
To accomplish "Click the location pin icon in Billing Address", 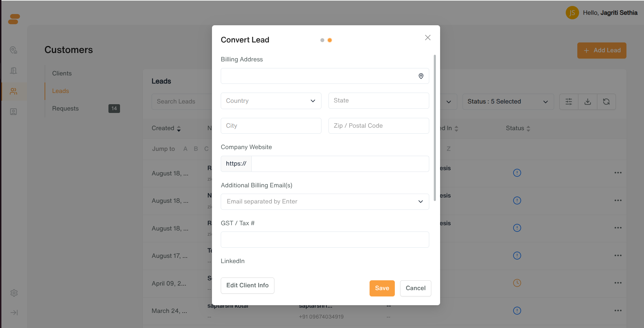I will click(x=421, y=76).
